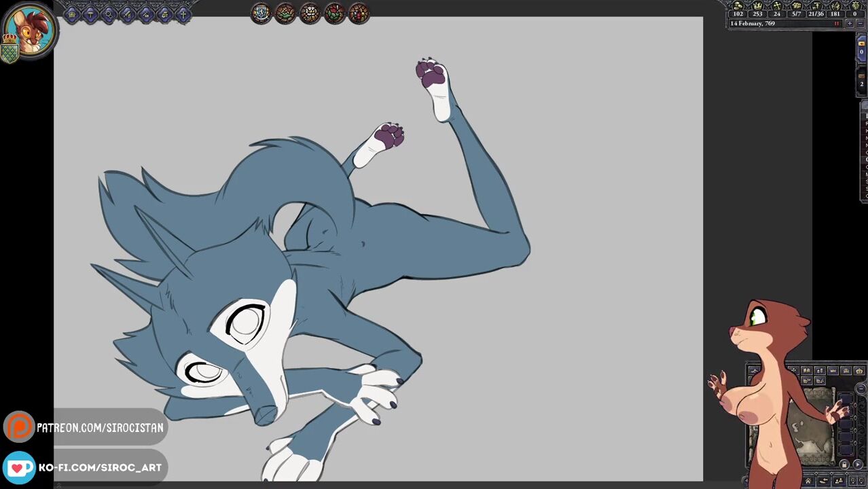Screen dimensions: 868x489
Task: Toggle pause on the date bar
Action: (836, 24)
